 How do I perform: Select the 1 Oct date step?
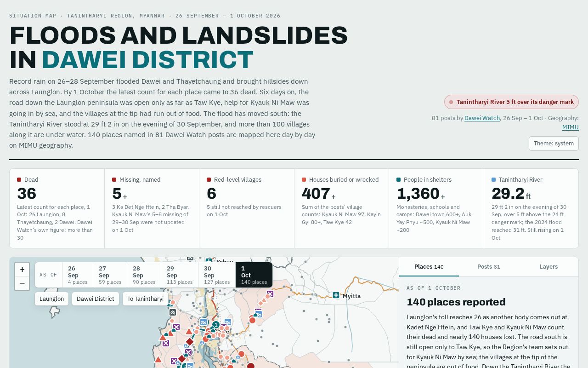point(254,275)
